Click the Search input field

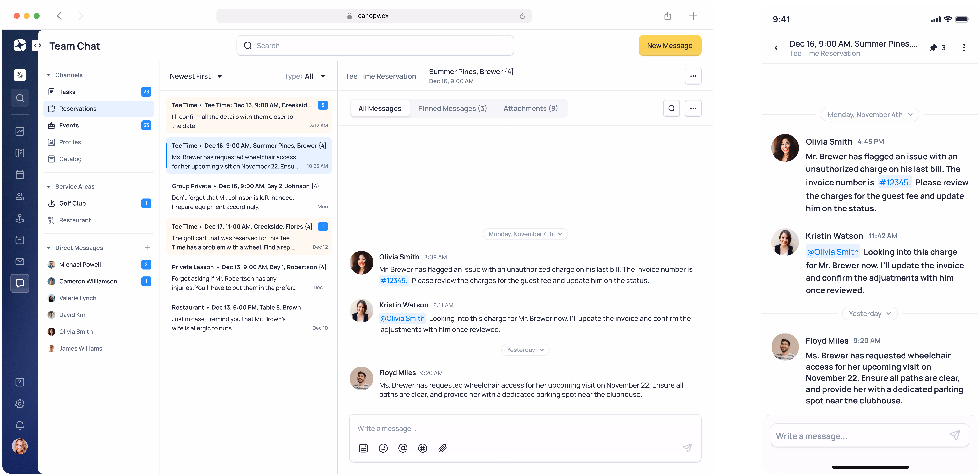coord(375,46)
